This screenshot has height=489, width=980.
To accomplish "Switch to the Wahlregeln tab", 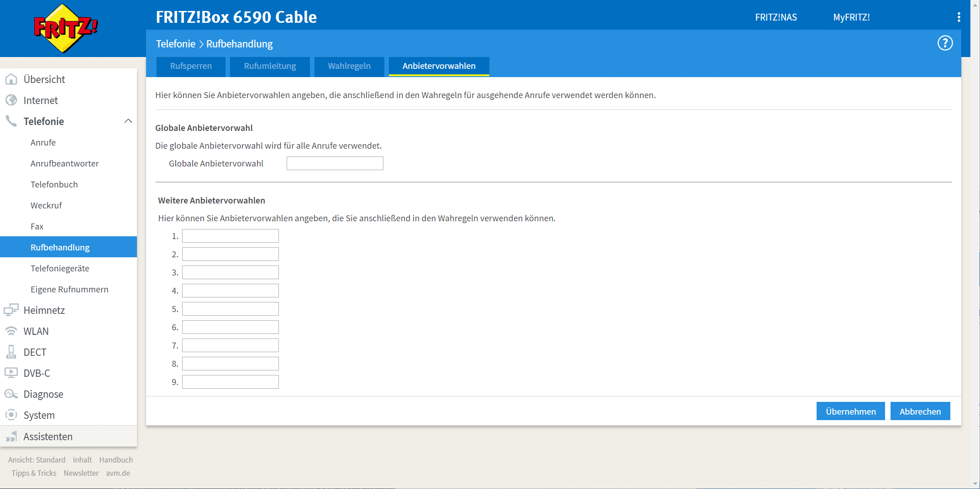I will (x=349, y=66).
